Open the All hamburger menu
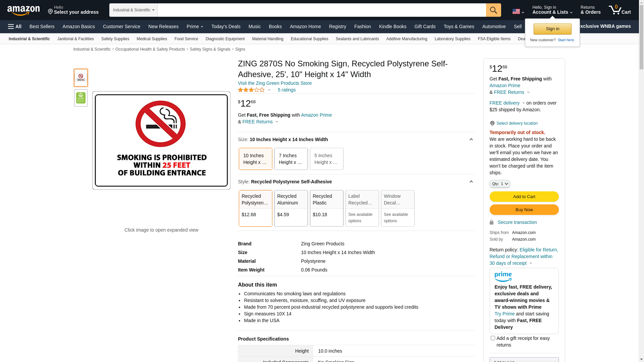Screen dimensions: 644x362 tap(15, 26)
